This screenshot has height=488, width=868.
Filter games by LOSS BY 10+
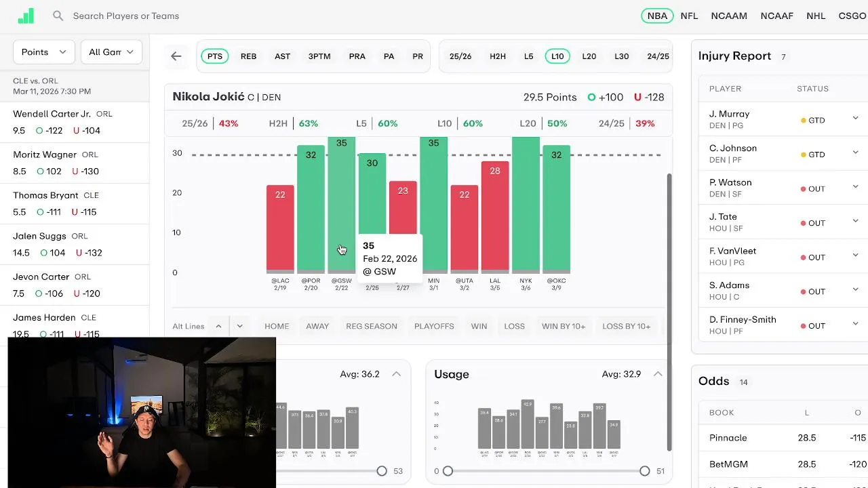627,327
